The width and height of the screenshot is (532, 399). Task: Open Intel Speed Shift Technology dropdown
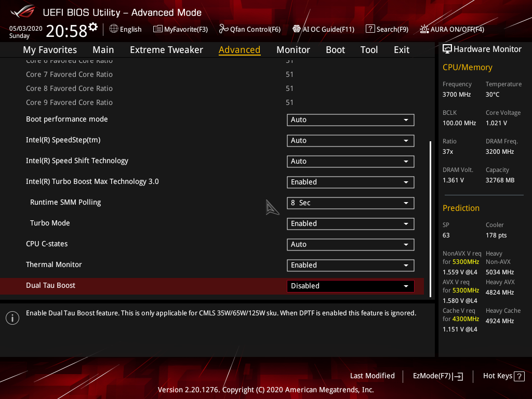351,162
